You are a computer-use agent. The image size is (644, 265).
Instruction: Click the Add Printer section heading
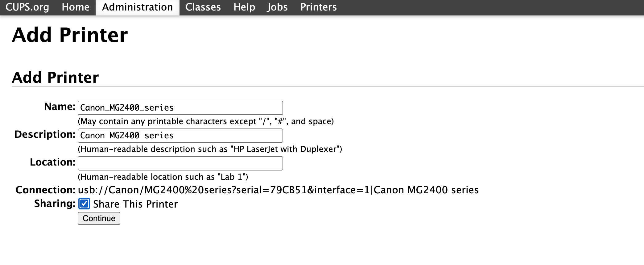56,77
